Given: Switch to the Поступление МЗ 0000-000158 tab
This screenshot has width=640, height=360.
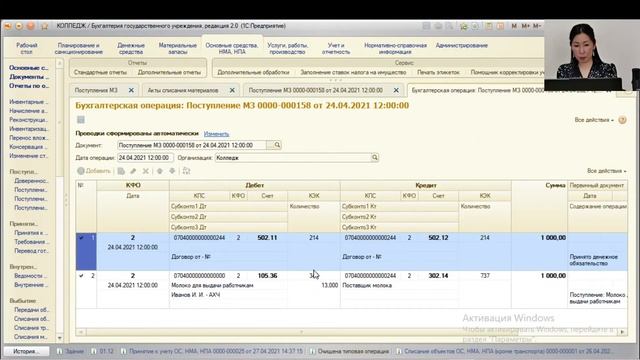Looking at the screenshot, I should pyautogui.click(x=316, y=90).
